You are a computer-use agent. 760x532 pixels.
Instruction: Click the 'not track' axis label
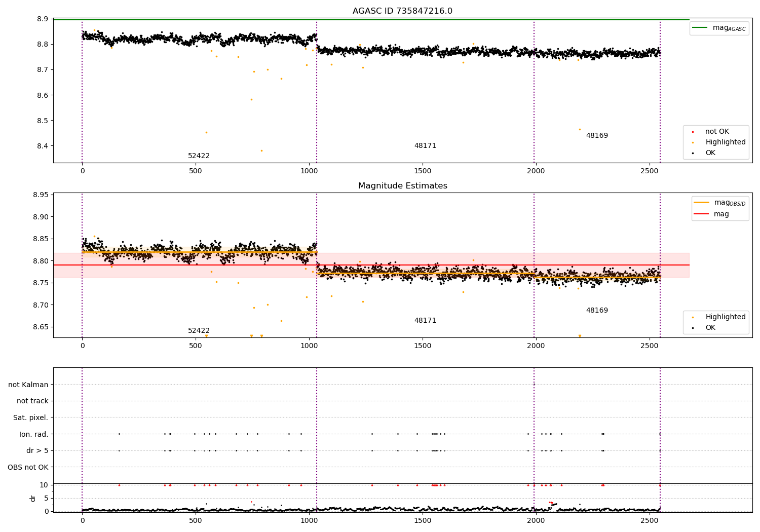click(x=32, y=401)
